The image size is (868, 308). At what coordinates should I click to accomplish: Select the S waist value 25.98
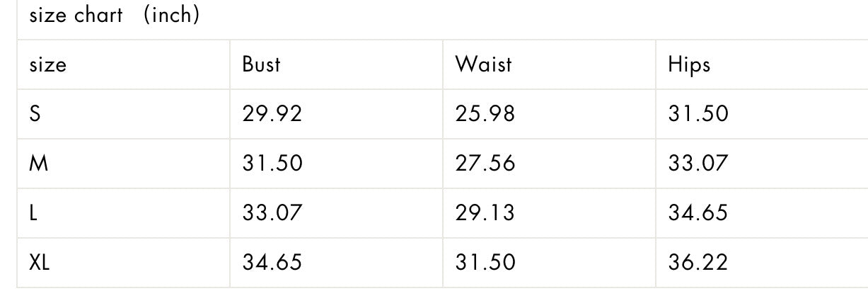[x=485, y=114]
